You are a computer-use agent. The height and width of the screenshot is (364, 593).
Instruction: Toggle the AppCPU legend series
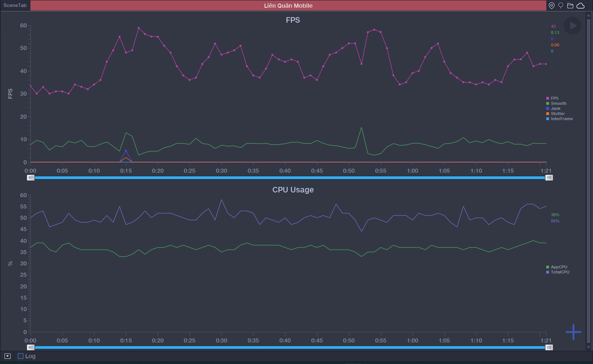557,267
